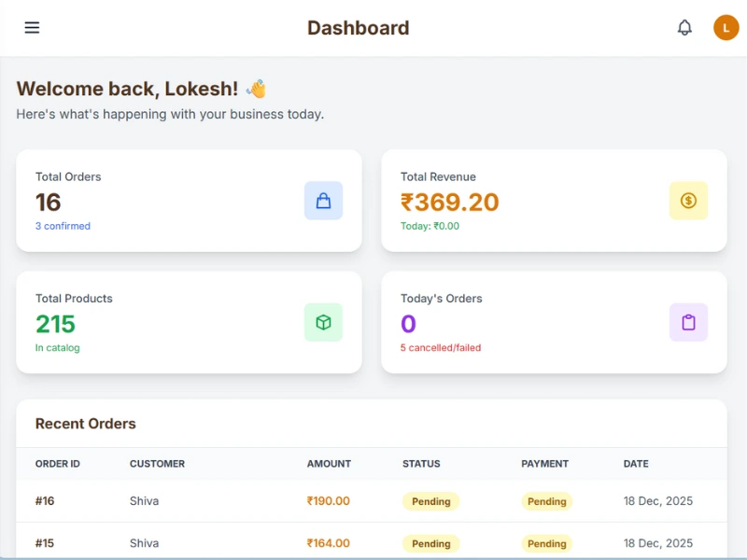
Task: Click the Total Revenue dollar coin icon
Action: 688,201
